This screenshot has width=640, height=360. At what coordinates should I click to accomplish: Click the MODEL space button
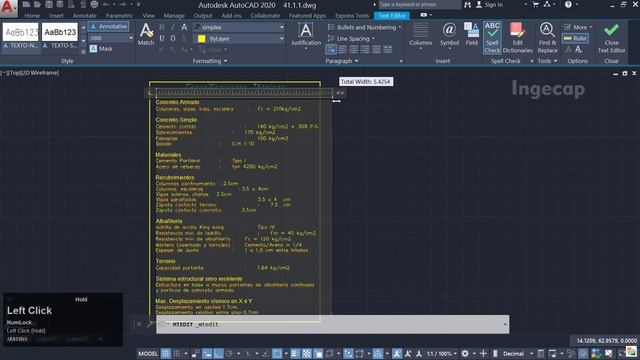(x=148, y=353)
